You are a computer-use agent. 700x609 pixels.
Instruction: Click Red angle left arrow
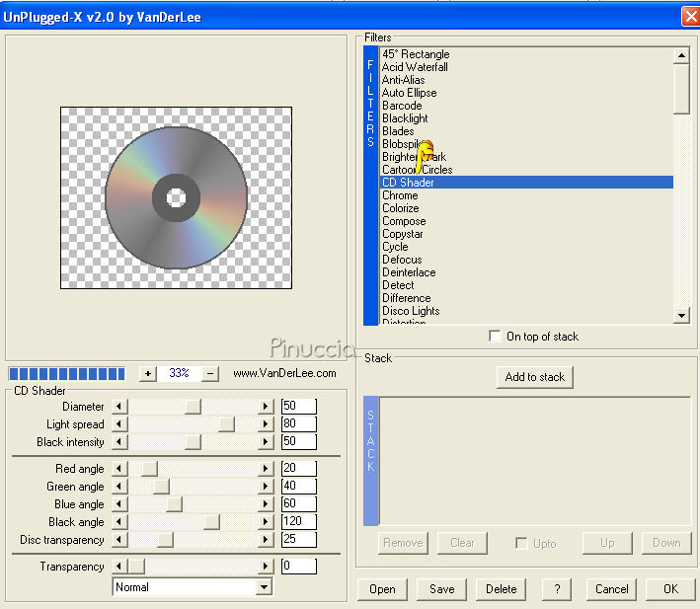tap(119, 469)
